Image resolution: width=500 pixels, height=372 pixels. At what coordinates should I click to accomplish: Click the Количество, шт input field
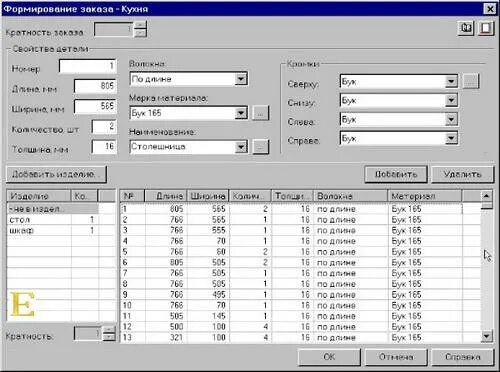pos(104,127)
